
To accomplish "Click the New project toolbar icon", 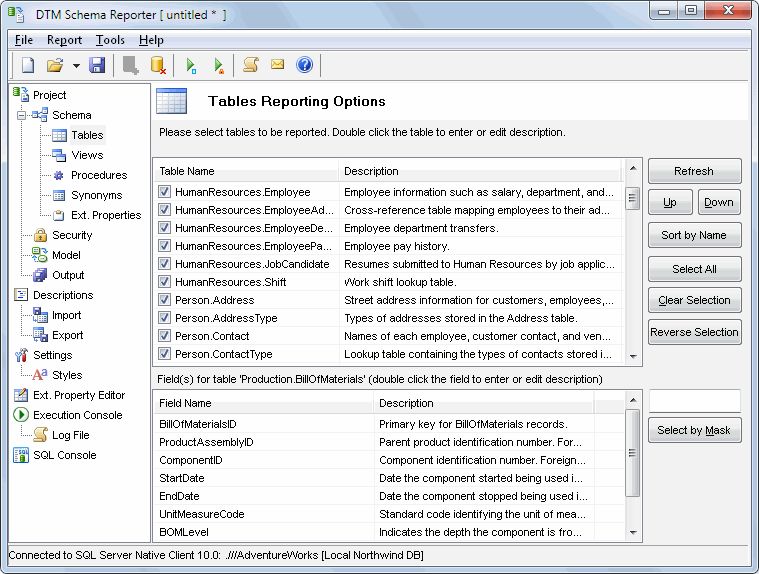I will coord(28,65).
